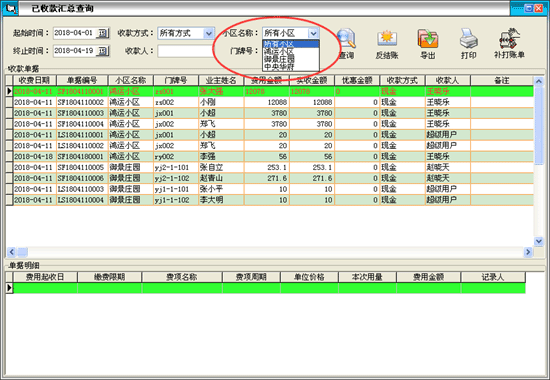Click the 记录人 detail column header
Screen dimensions: 550x380
click(493, 277)
